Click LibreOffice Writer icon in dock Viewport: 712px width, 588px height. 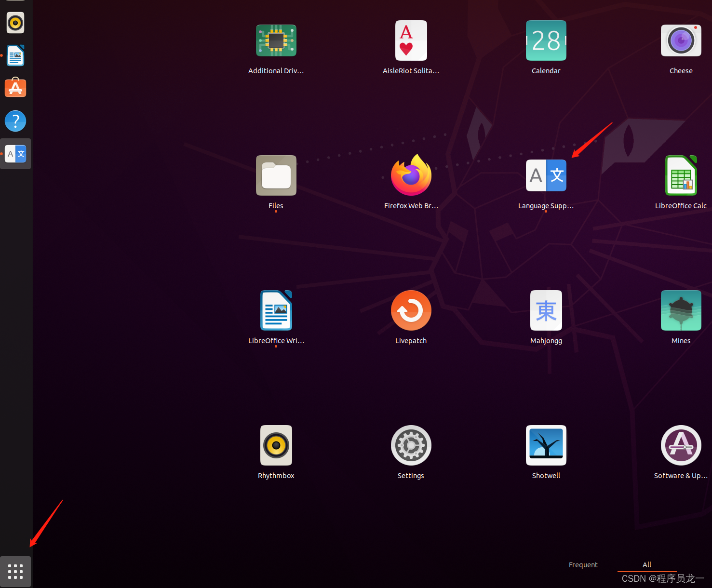(15, 55)
